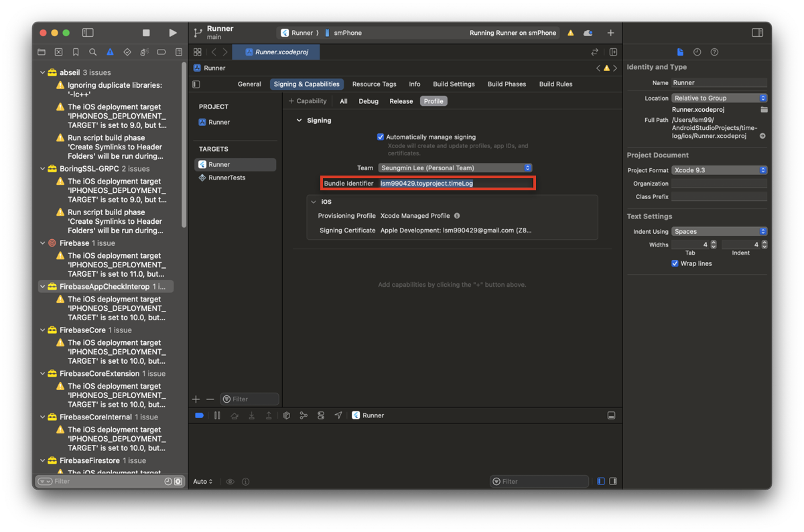Click the Run play button

tap(173, 33)
